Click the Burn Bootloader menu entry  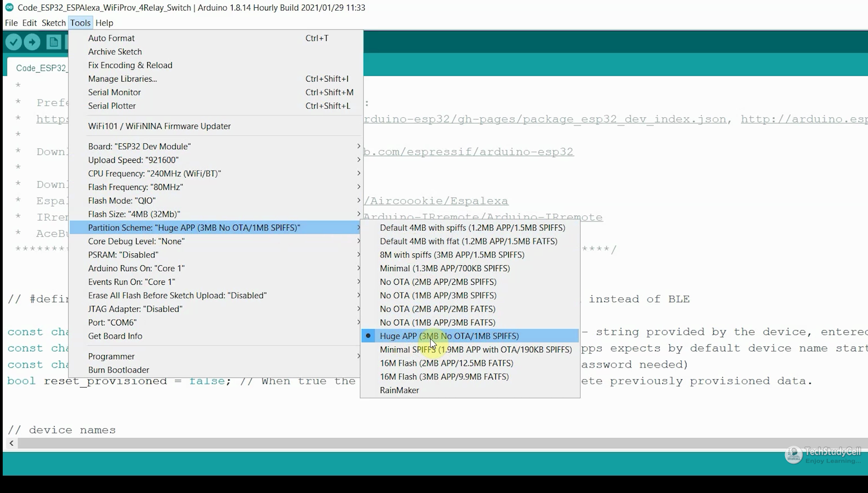point(118,370)
